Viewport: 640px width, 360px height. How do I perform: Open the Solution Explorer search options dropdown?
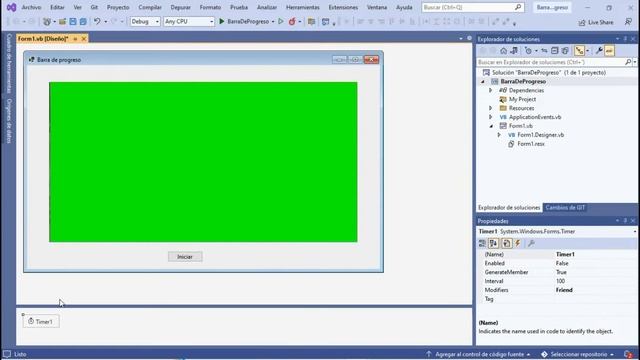point(635,62)
